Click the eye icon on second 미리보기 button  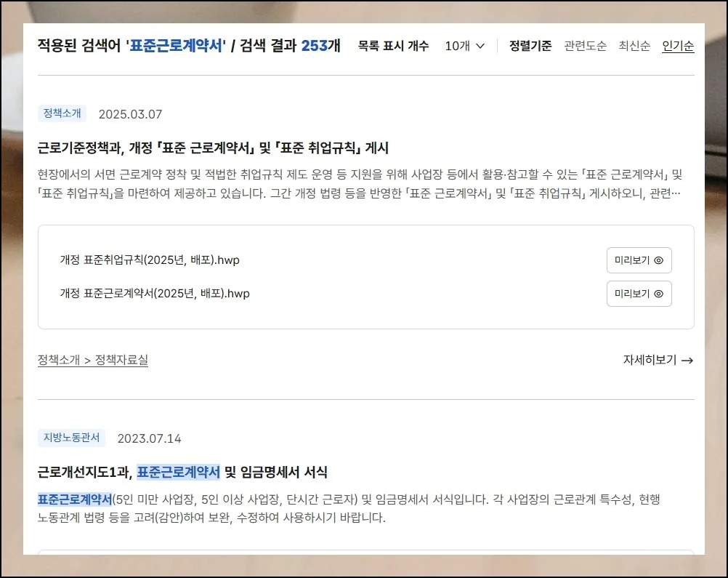(658, 294)
